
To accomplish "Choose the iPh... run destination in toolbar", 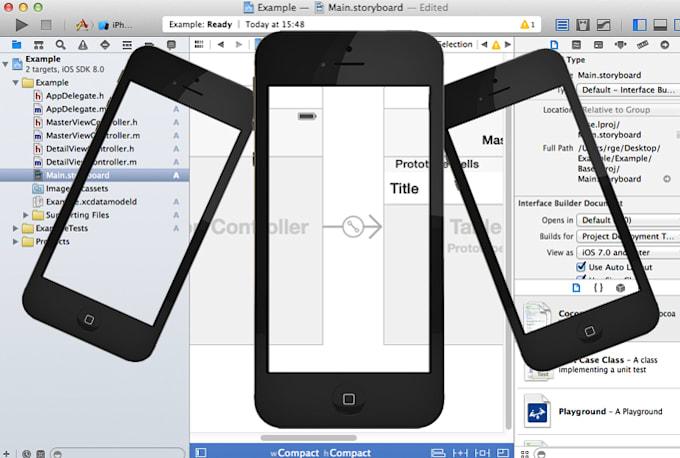I will (x=116, y=25).
